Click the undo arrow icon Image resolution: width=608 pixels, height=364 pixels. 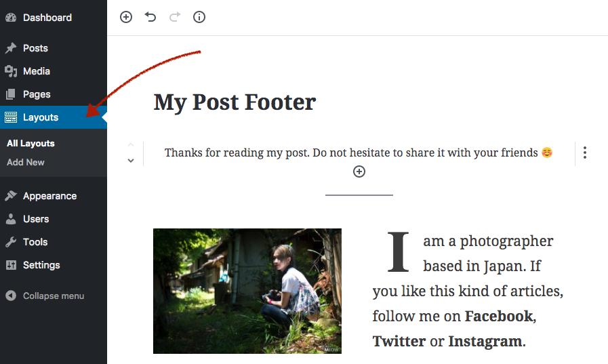pyautogui.click(x=150, y=17)
